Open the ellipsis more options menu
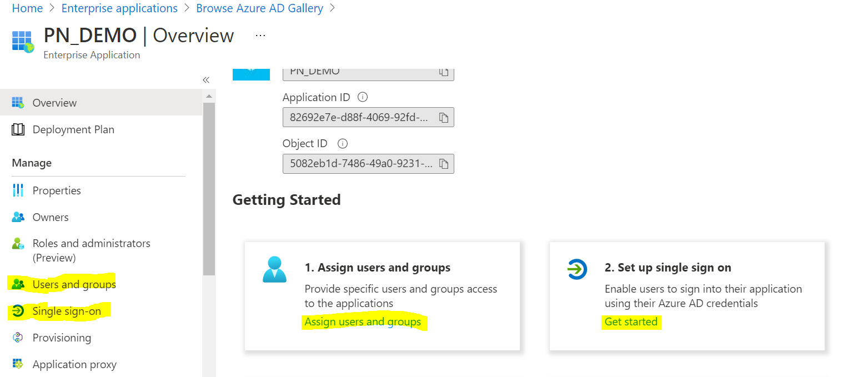868x377 pixels. coord(260,36)
